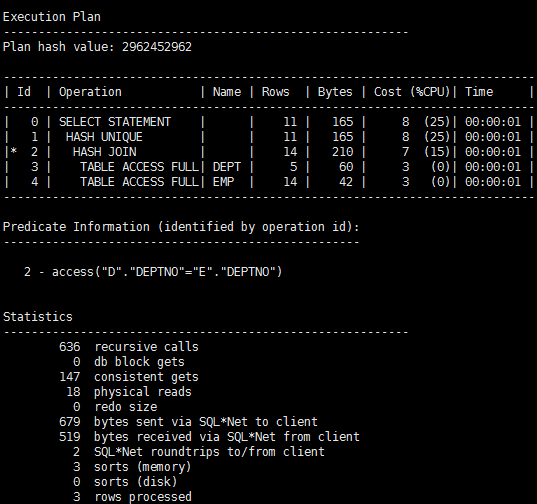This screenshot has height=504, width=537.
Task: Select the 'HASH UNIQUE' operation text
Action: pos(104,137)
